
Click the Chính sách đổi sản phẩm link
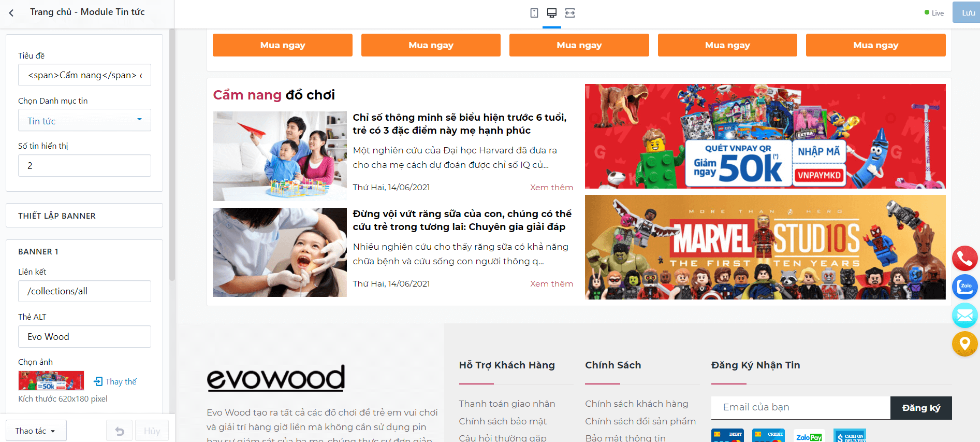640,421
